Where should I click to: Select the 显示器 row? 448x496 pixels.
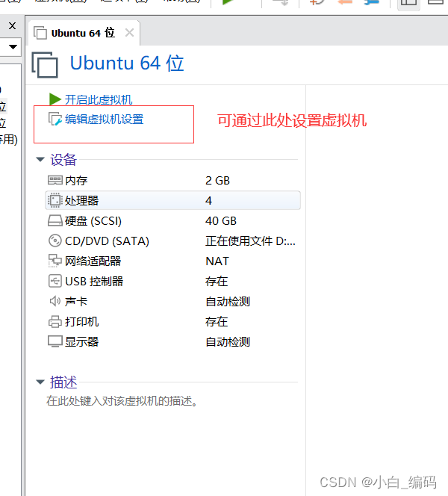[x=172, y=342]
